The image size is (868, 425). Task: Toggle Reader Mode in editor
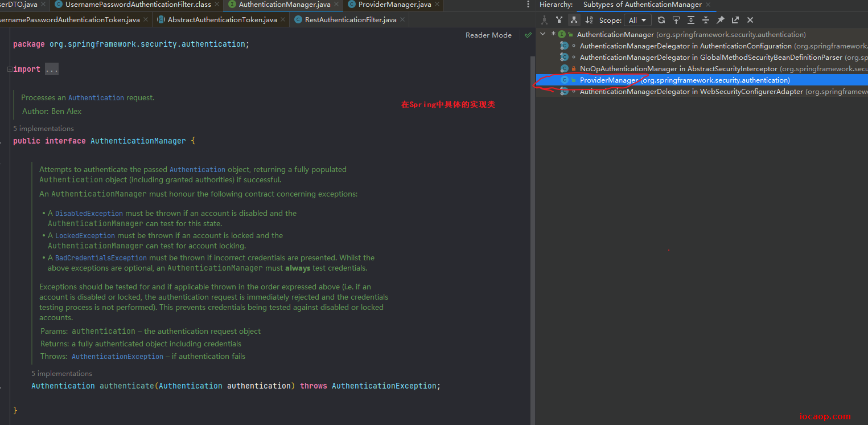pos(488,35)
